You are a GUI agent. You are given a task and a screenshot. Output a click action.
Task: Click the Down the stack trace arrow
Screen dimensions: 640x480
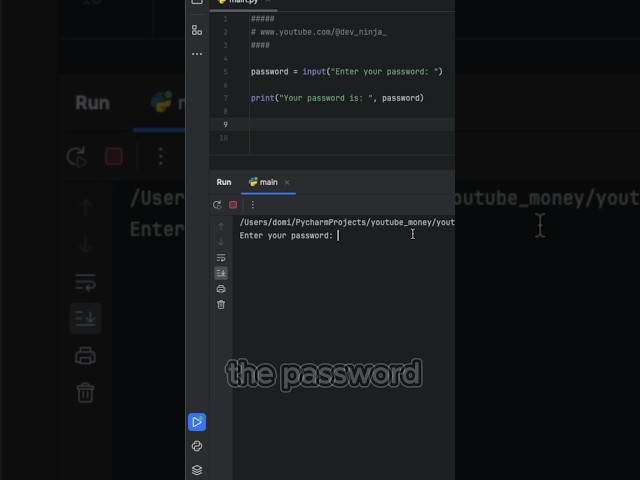point(221,242)
